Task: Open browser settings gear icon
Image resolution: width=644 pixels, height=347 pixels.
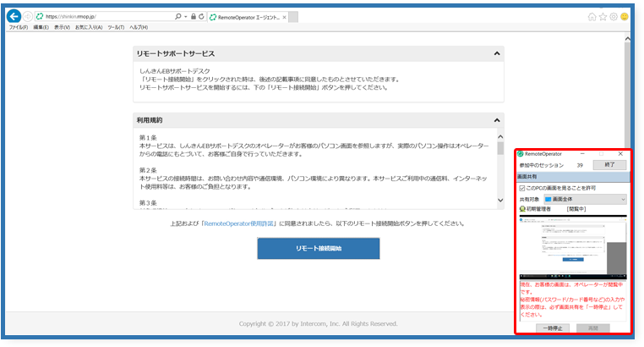Action: pyautogui.click(x=614, y=17)
